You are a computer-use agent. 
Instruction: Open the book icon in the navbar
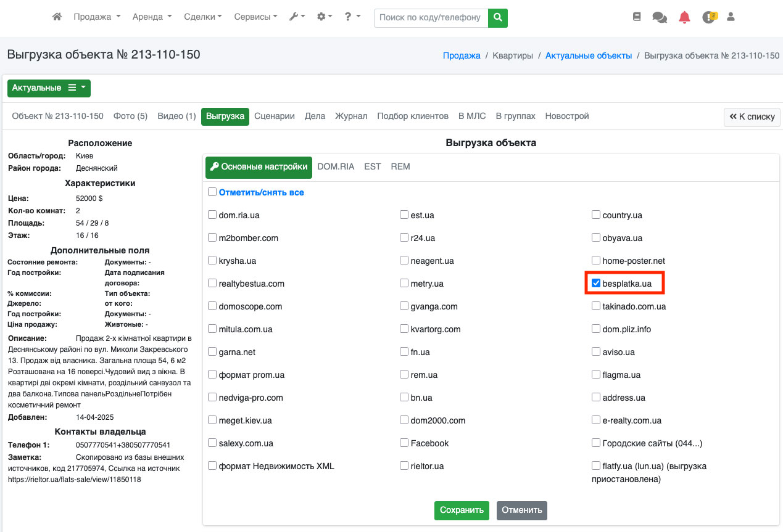coord(637,17)
